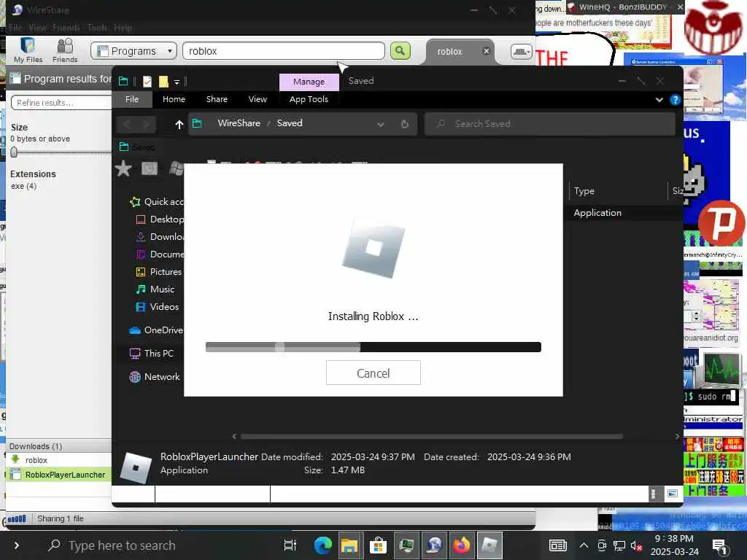This screenshot has width=747, height=560.
Task: Open Explorer View ribbon tab
Action: 258,99
